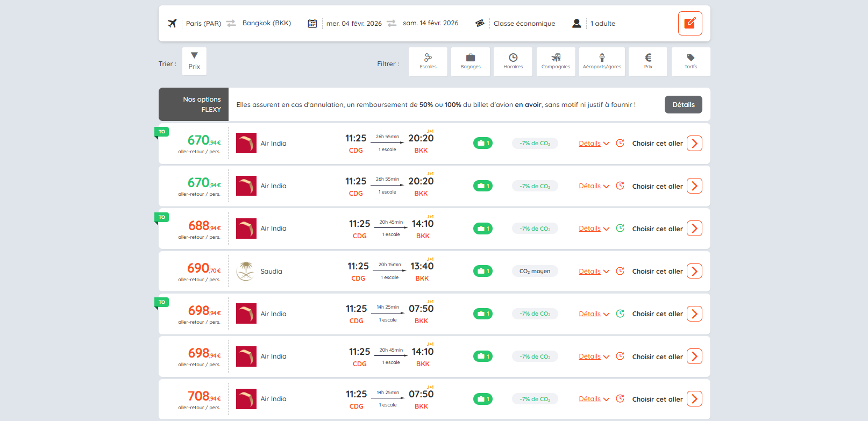Open the Escales filter
Image resolution: width=868 pixels, height=421 pixels.
428,62
